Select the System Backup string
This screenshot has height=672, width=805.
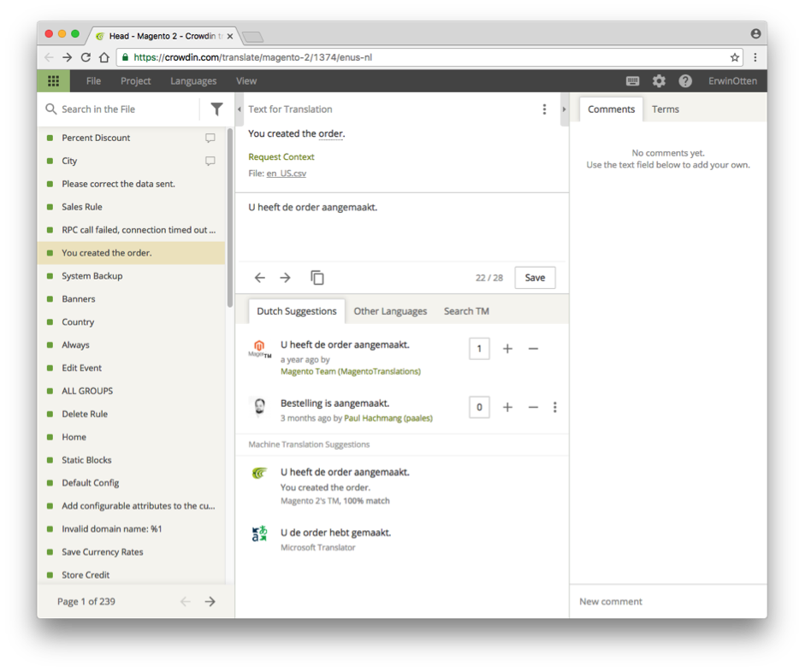coord(131,276)
